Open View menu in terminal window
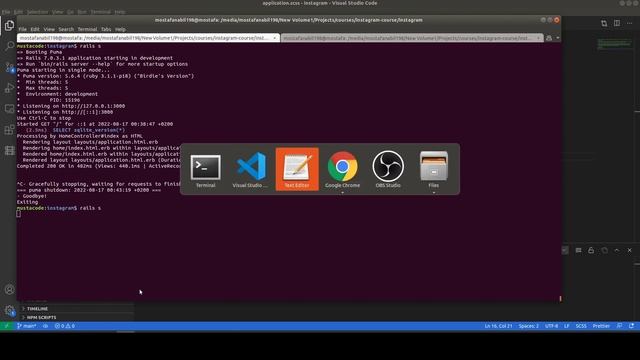Image resolution: width=640 pixels, height=360 pixels. [x=49, y=29]
